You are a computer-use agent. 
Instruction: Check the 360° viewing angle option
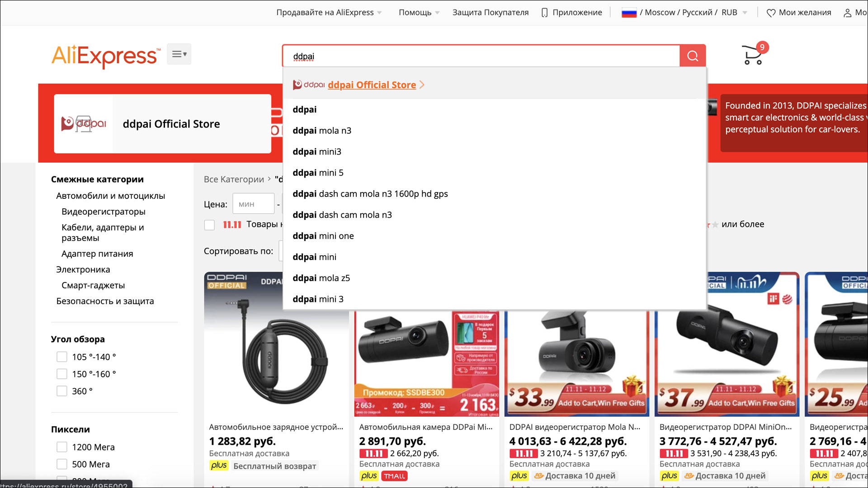[x=62, y=391]
